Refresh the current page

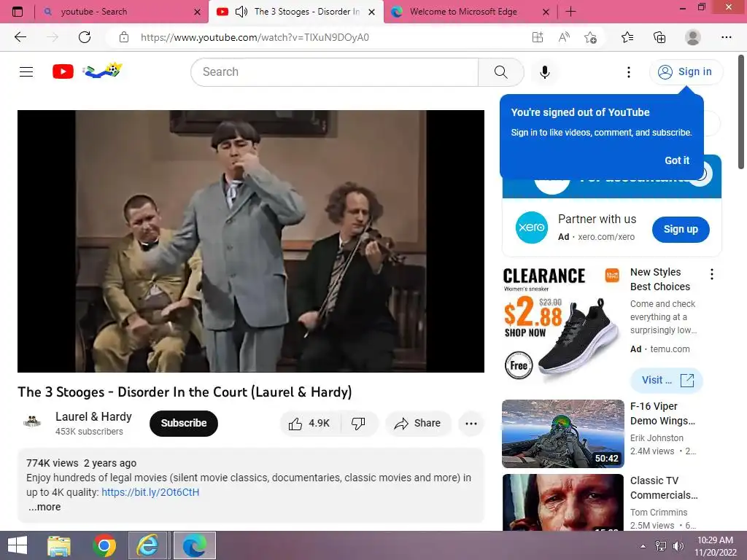pyautogui.click(x=85, y=37)
